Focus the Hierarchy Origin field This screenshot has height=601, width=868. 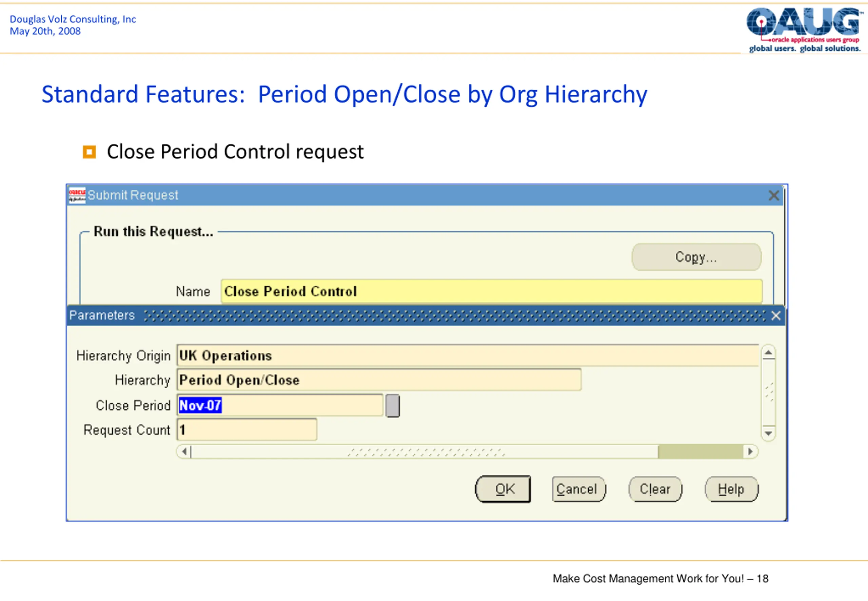pyautogui.click(x=468, y=355)
